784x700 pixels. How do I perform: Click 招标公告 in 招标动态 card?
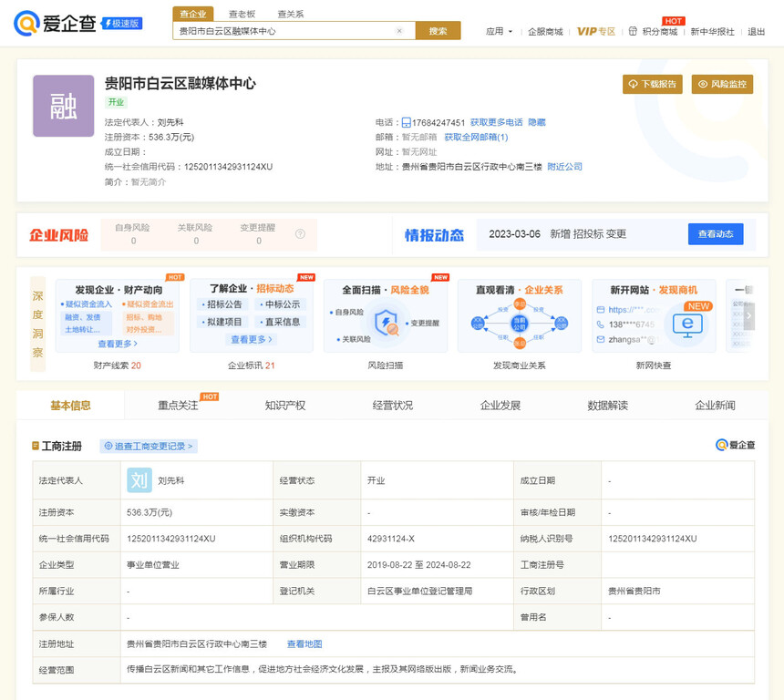coord(222,304)
